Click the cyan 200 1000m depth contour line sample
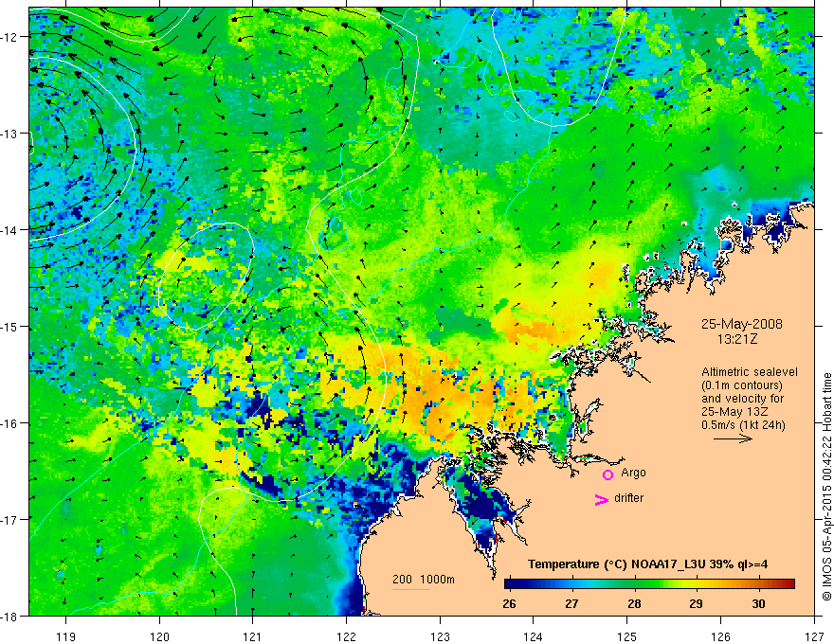Screen dimensions: 834x644 [x=411, y=589]
